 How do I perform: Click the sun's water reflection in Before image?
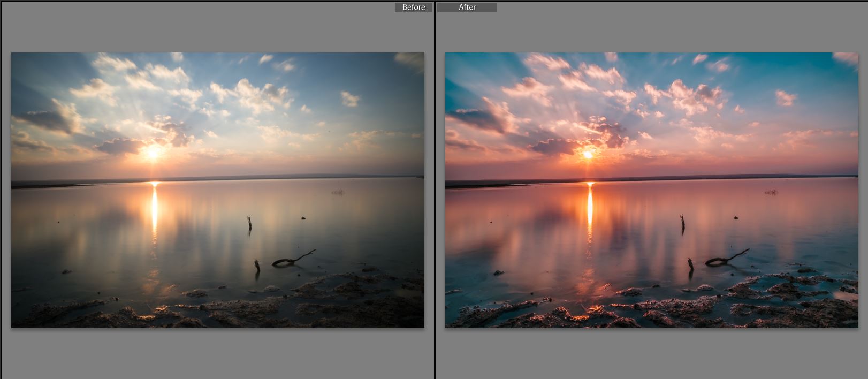[x=155, y=209]
